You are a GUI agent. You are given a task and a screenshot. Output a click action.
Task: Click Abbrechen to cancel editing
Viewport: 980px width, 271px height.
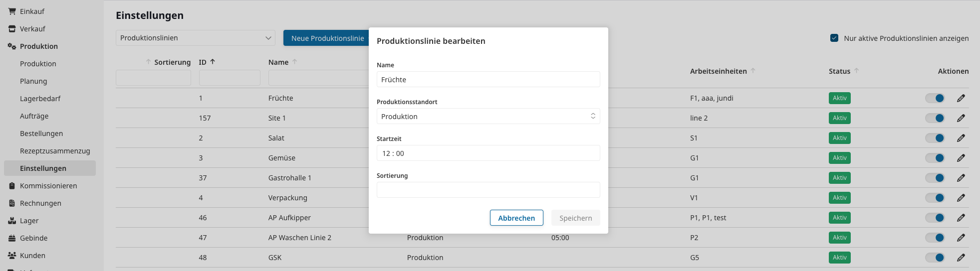point(516,218)
